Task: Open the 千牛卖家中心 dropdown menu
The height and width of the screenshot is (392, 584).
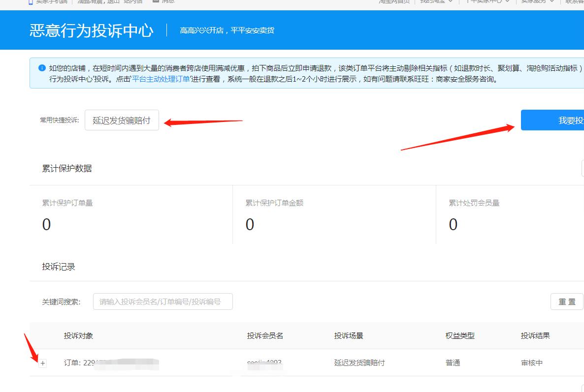Action: pyautogui.click(x=487, y=2)
